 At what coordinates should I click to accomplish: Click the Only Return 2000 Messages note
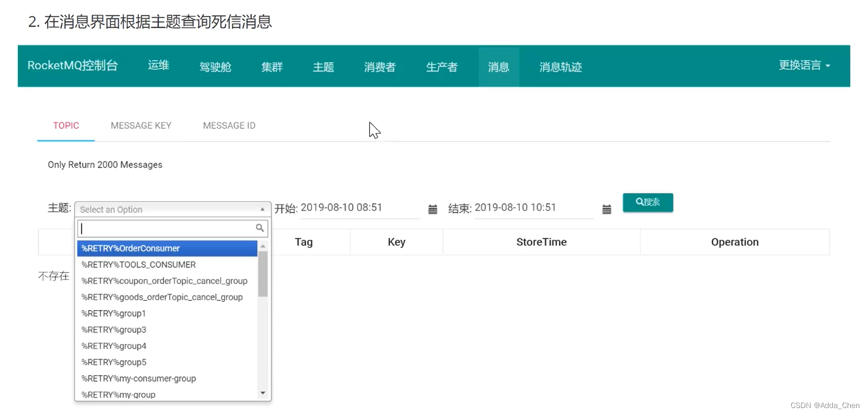(x=105, y=165)
